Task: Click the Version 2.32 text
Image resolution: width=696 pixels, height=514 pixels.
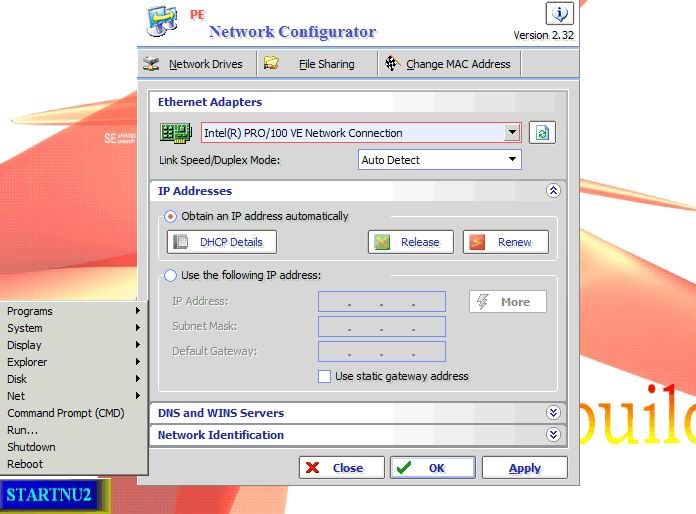Action: click(543, 35)
